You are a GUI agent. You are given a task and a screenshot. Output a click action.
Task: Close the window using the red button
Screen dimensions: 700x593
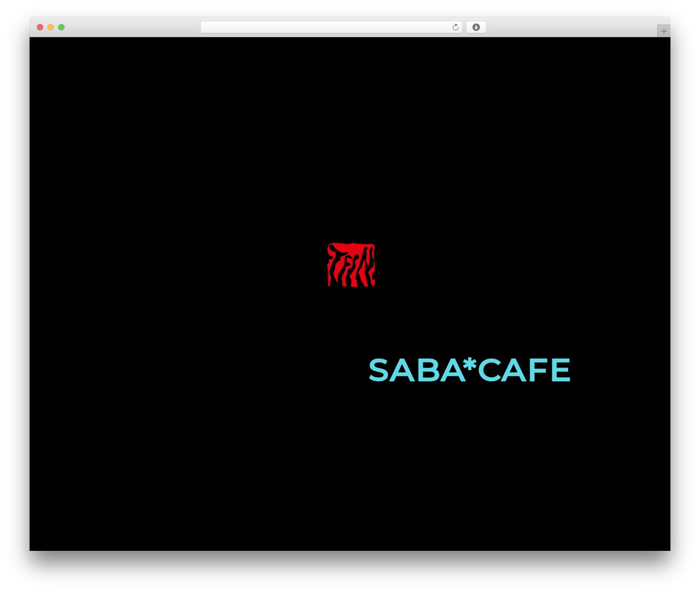(x=40, y=27)
